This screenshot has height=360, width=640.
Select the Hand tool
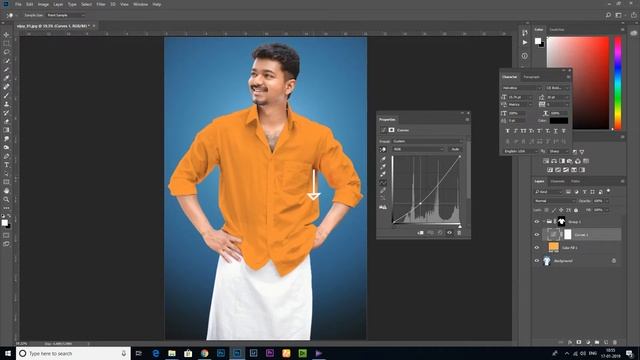(x=6, y=191)
